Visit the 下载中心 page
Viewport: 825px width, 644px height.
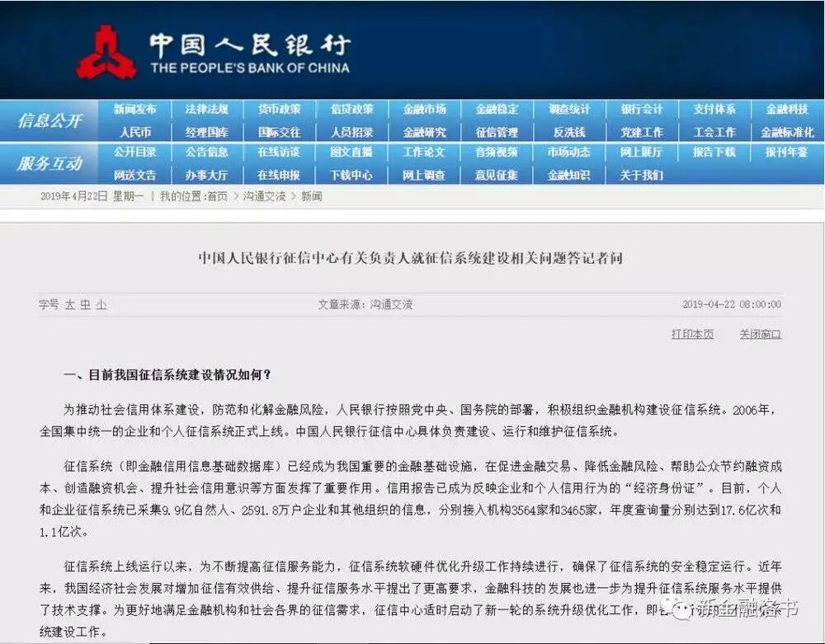pyautogui.click(x=351, y=175)
